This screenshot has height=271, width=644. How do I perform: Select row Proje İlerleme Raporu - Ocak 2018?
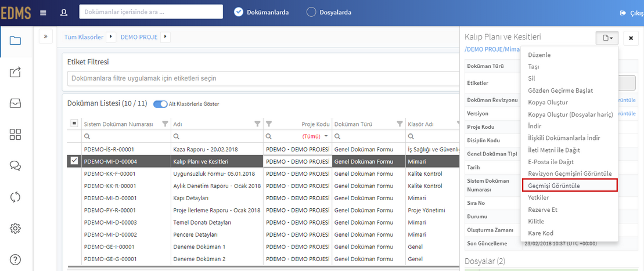point(263,210)
